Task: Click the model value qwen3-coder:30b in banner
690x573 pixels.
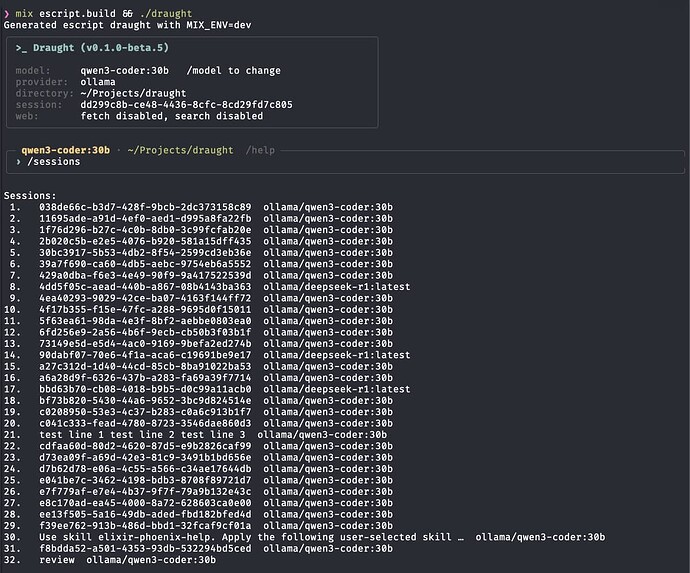Action: [125, 70]
